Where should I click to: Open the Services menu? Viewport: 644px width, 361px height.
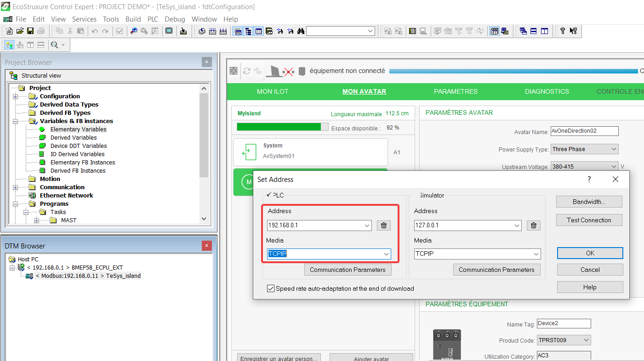coord(84,19)
